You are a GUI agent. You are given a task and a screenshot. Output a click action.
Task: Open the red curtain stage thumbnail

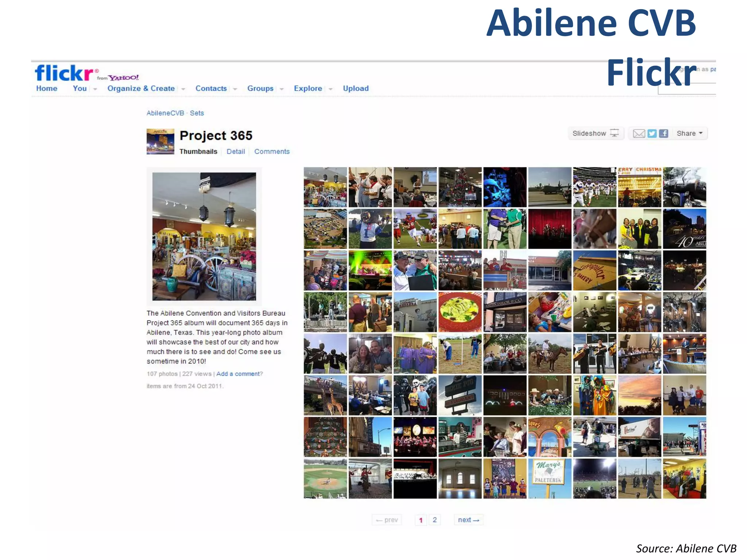tap(550, 229)
